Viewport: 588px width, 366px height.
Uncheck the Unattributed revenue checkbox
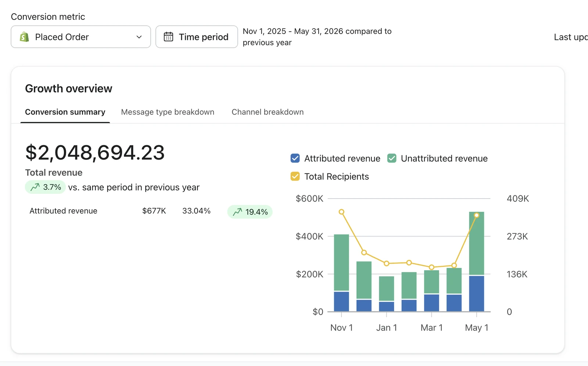(392, 158)
